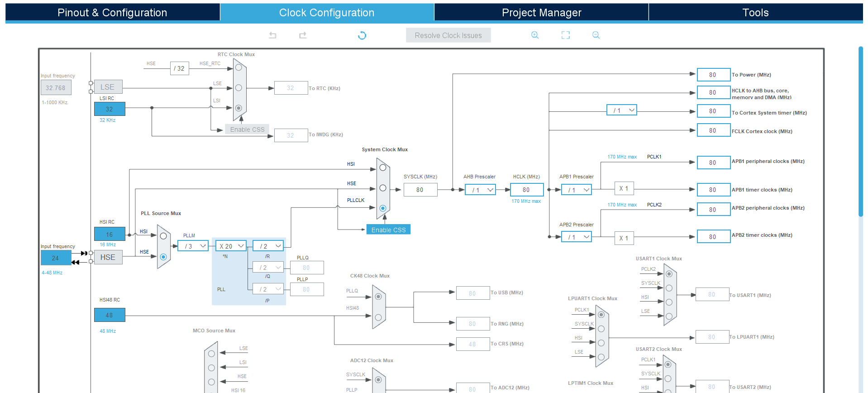Viewport: 868px width, 393px height.
Task: Select HSI on USART1 Clock Mux
Action: click(x=669, y=302)
